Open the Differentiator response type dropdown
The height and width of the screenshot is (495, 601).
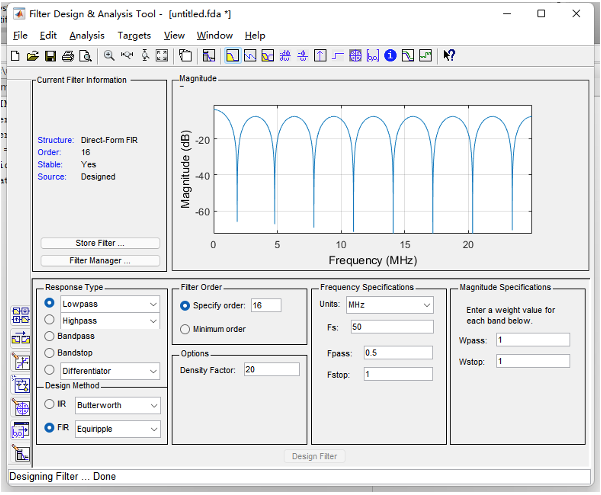pyautogui.click(x=108, y=370)
